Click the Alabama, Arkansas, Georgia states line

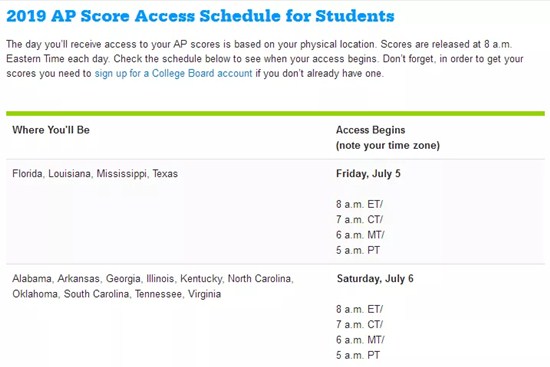153,279
